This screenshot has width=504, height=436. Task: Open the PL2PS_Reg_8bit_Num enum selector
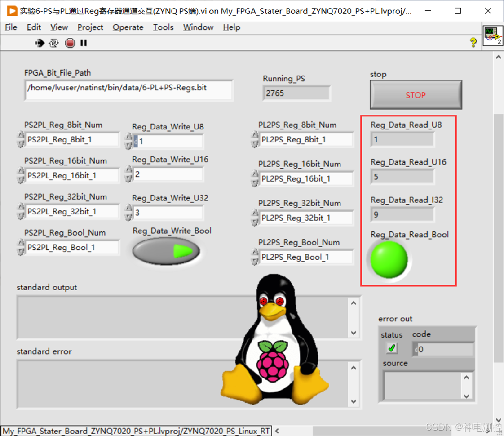pos(306,139)
